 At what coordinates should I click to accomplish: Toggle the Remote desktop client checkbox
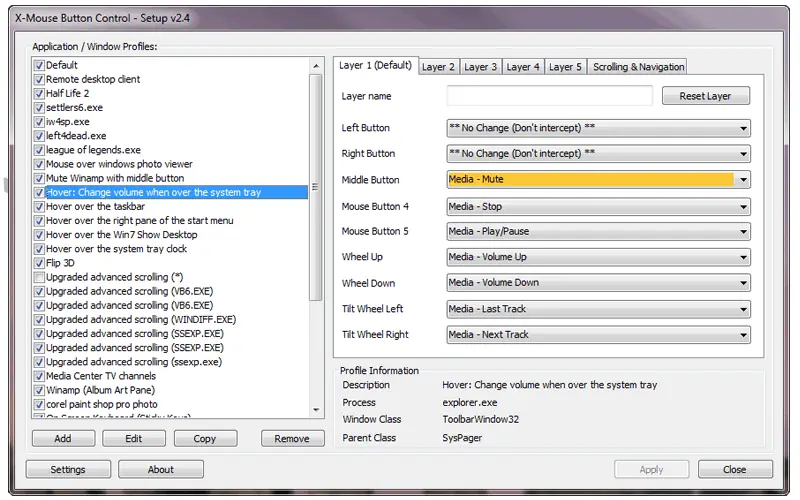point(39,80)
